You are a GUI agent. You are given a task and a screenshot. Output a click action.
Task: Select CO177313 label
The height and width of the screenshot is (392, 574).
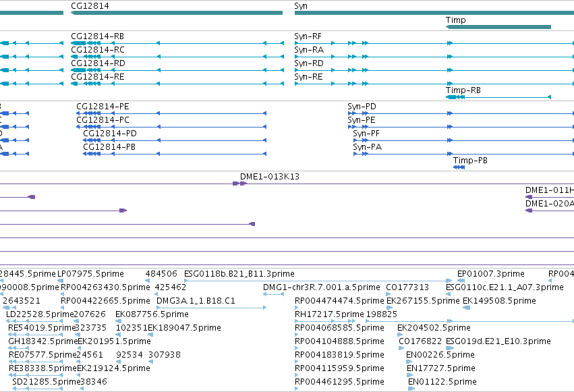pyautogui.click(x=407, y=287)
